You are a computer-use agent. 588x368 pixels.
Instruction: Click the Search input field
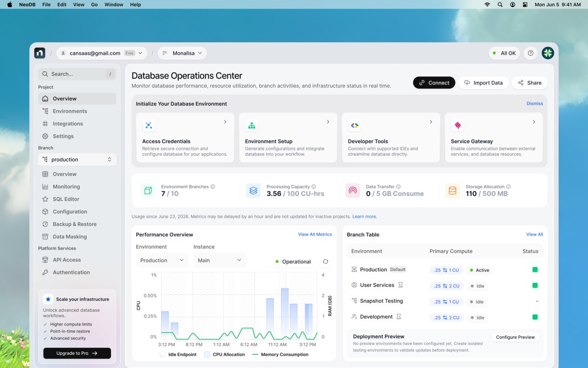coord(77,74)
